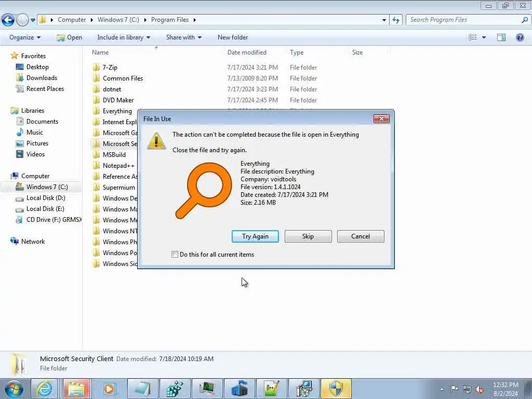Open the Windows Start button
The image size is (532, 399).
pyautogui.click(x=14, y=389)
